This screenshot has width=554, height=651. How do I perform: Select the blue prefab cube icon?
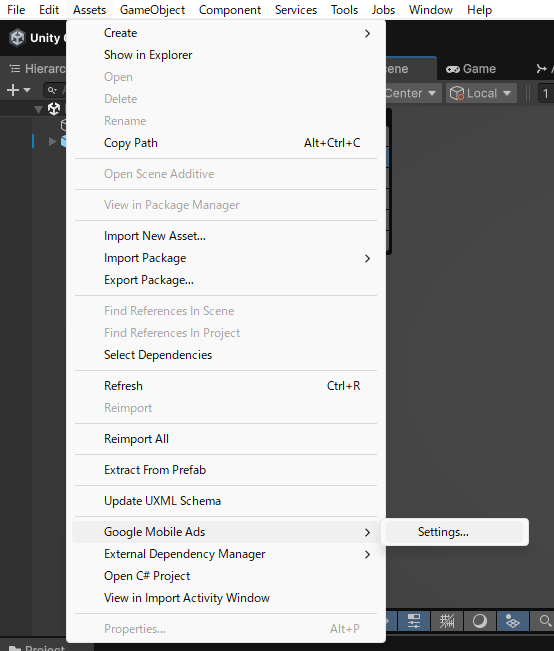point(64,142)
